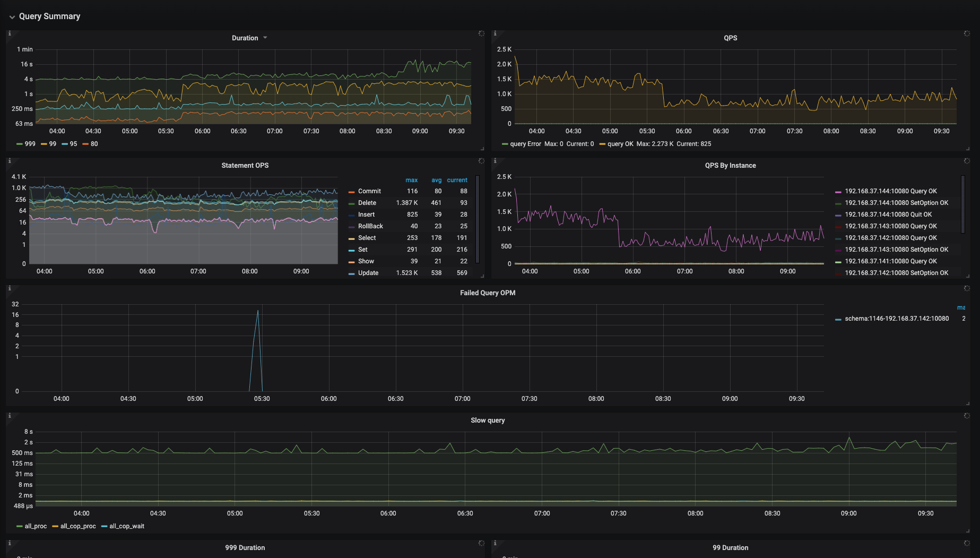Image resolution: width=980 pixels, height=558 pixels.
Task: Click the Delete series color swatch
Action: tap(351, 203)
